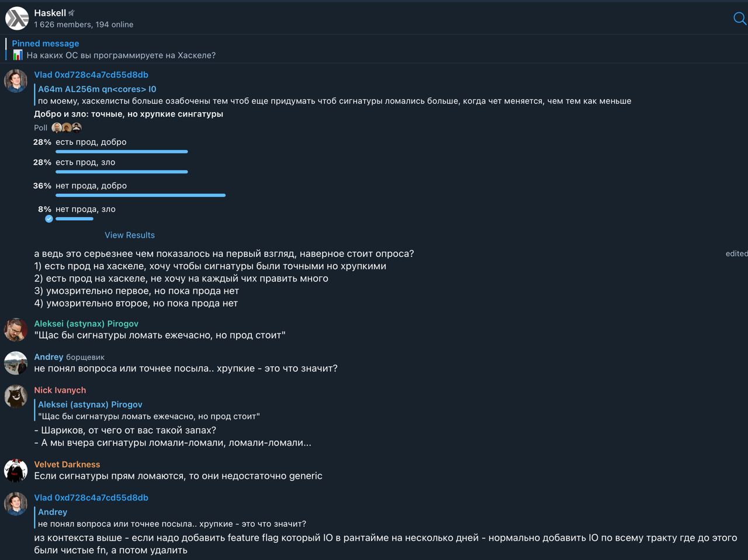Click the chosen-vote checkmark under 8%
The image size is (748, 560).
pyautogui.click(x=49, y=219)
